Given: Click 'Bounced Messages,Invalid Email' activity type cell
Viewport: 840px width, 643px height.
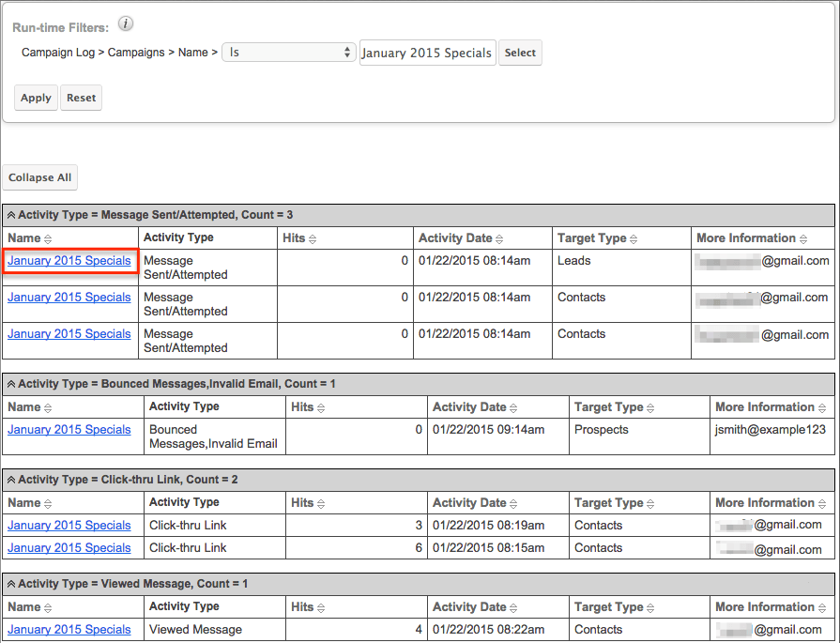Looking at the screenshot, I should [x=213, y=436].
